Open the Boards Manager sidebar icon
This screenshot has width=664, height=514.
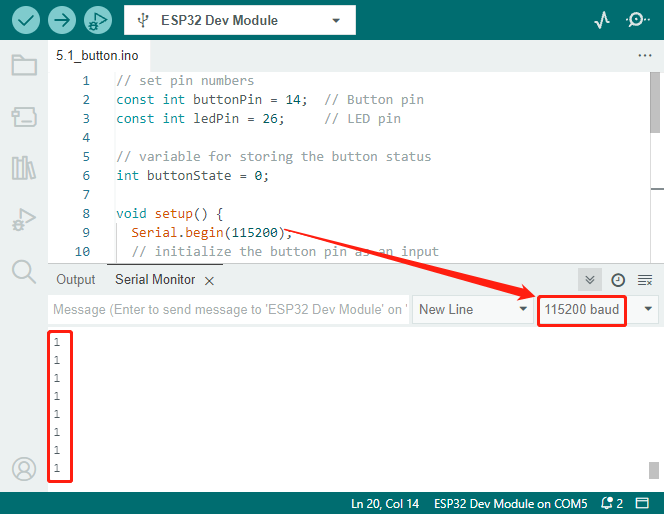tap(24, 116)
